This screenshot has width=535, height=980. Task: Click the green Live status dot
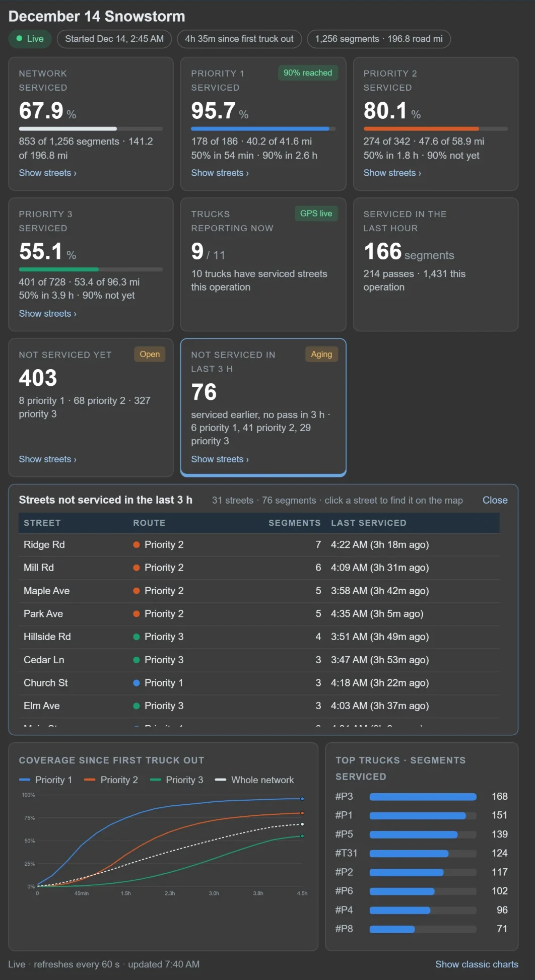pos(20,38)
